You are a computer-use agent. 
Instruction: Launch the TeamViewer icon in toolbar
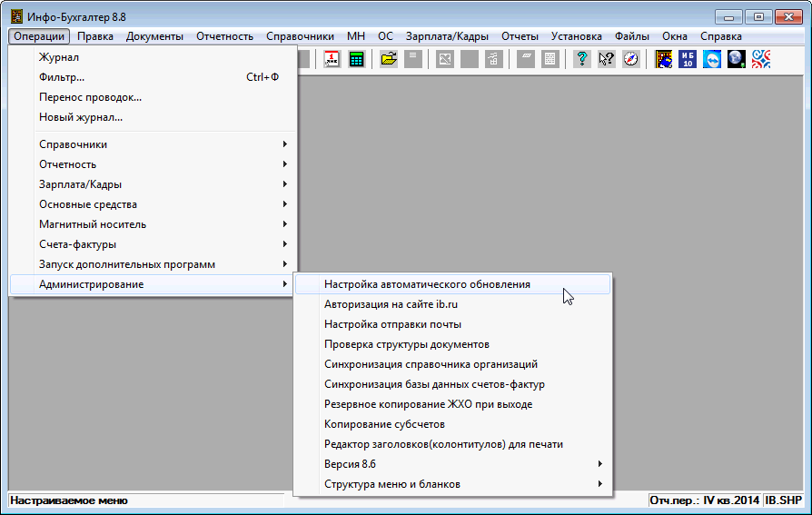(x=712, y=59)
